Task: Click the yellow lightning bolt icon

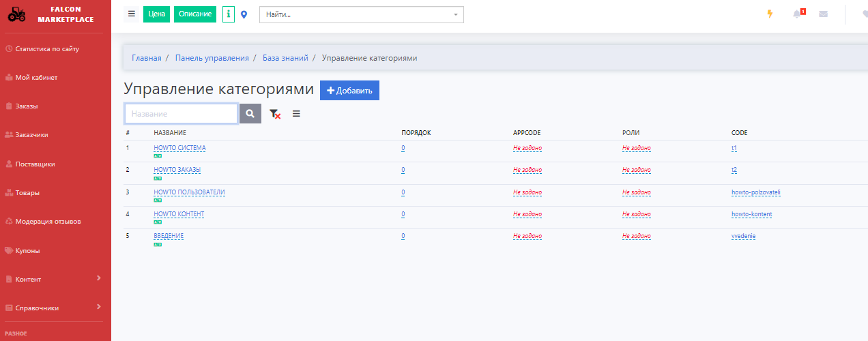Action: tap(770, 14)
